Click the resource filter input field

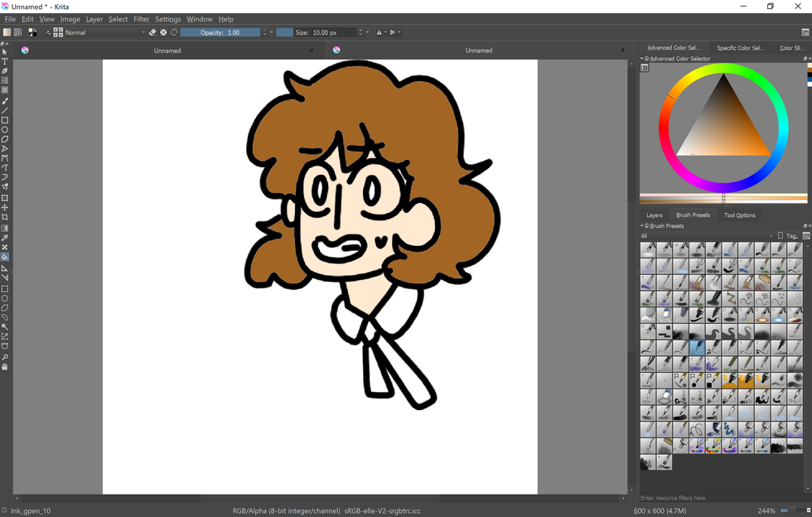(x=721, y=498)
